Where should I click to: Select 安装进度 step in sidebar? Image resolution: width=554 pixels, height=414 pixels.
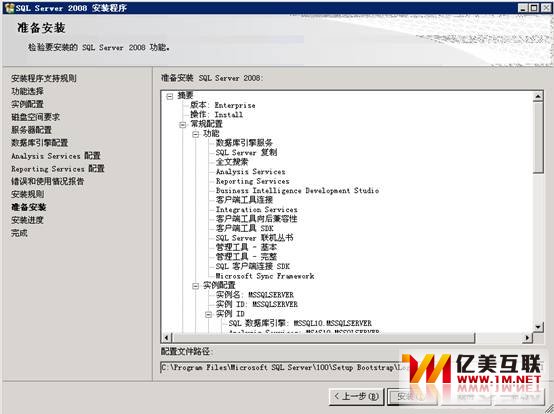click(x=28, y=220)
